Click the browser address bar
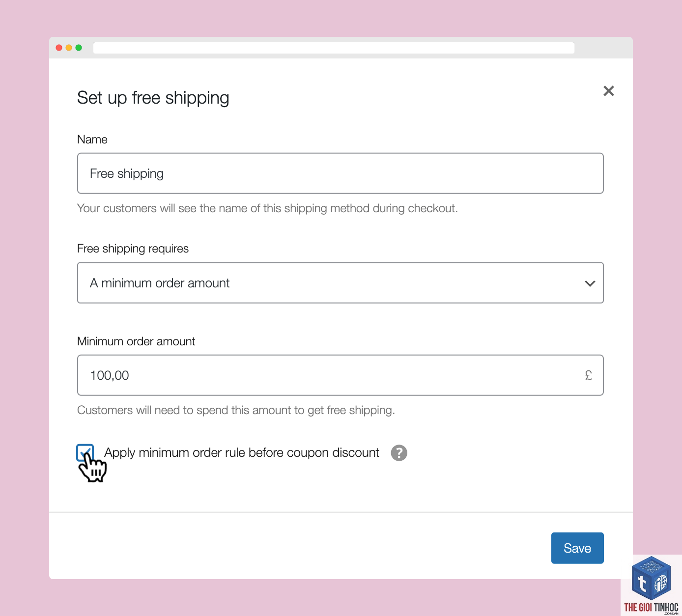This screenshot has height=616, width=682. point(334,48)
